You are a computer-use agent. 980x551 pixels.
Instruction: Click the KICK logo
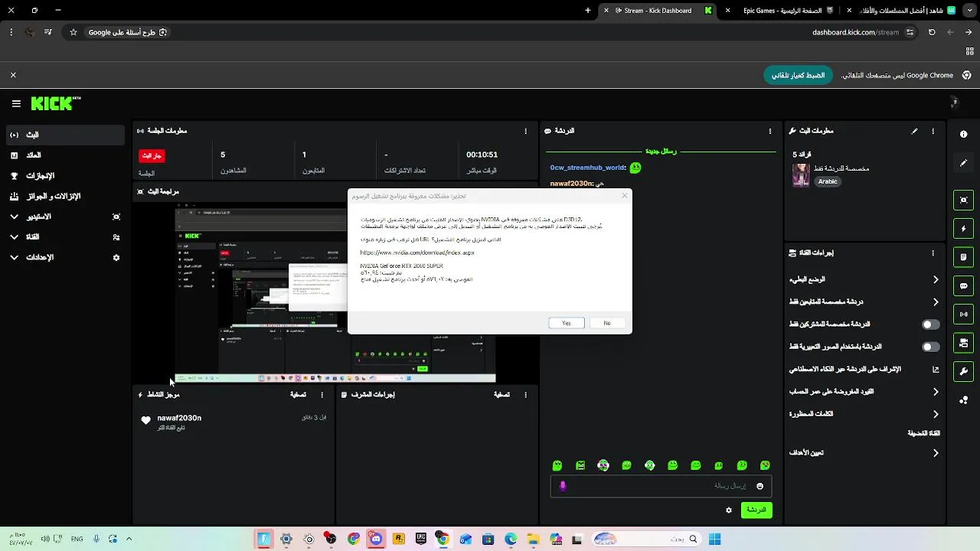(56, 103)
